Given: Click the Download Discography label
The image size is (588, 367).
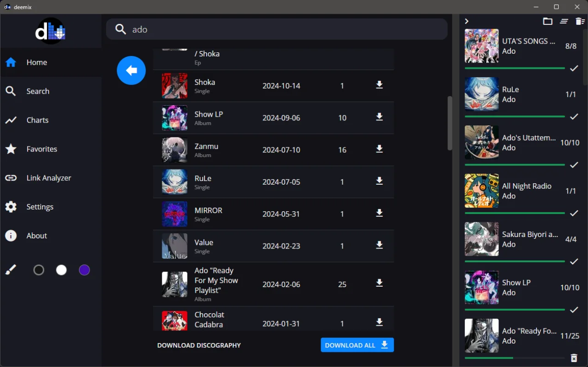Looking at the screenshot, I should (x=199, y=345).
